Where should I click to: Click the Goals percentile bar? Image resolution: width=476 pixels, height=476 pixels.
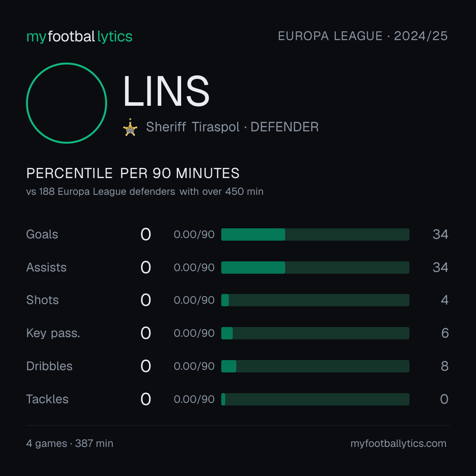tap(315, 234)
